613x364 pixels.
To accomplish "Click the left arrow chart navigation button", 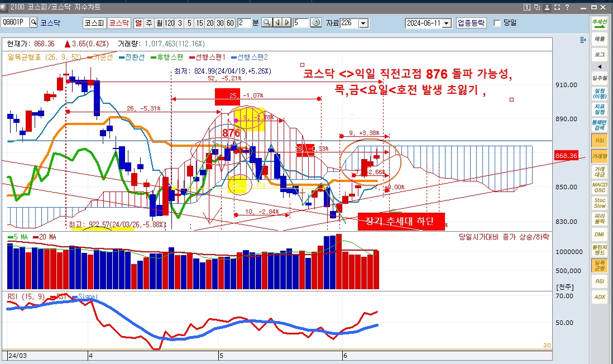I will [277, 23].
